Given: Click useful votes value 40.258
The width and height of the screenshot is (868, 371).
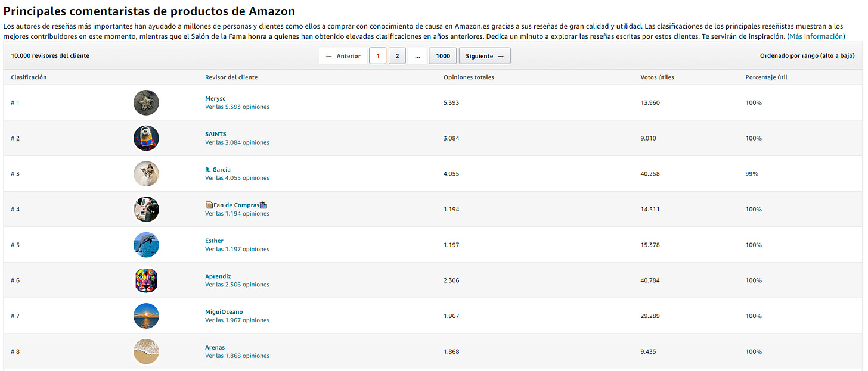Looking at the screenshot, I should (x=650, y=174).
